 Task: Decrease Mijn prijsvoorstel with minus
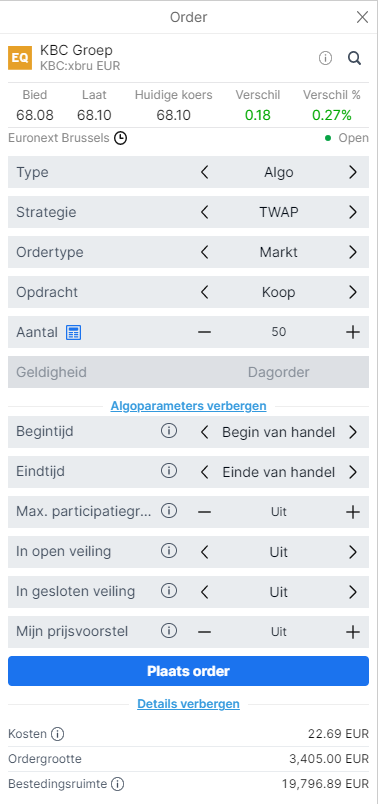pos(204,632)
